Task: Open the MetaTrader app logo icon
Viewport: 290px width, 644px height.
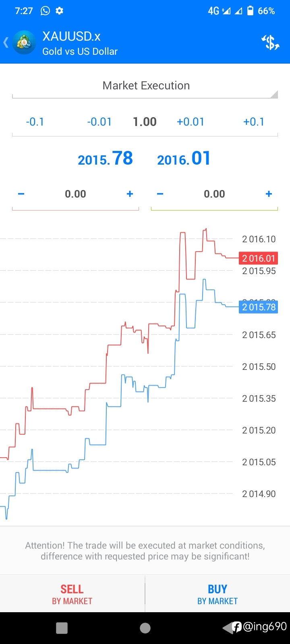Action: [x=24, y=42]
